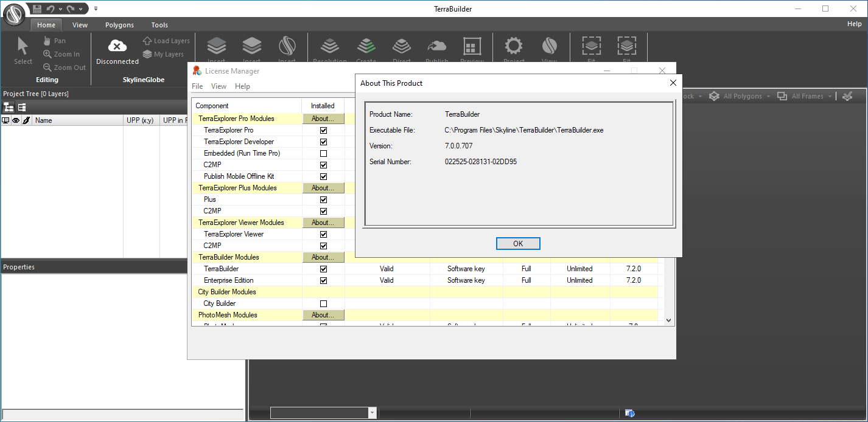Open the License Manager File menu
The width and height of the screenshot is (868, 422).
click(x=197, y=86)
